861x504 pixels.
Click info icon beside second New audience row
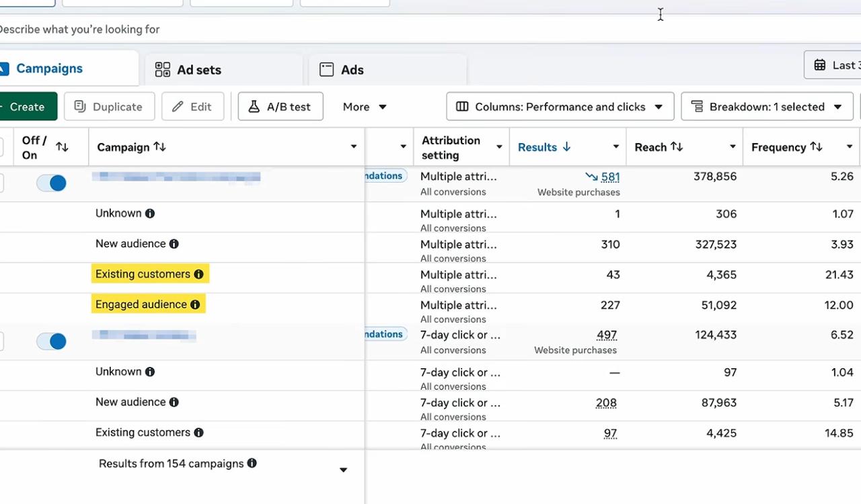click(174, 403)
